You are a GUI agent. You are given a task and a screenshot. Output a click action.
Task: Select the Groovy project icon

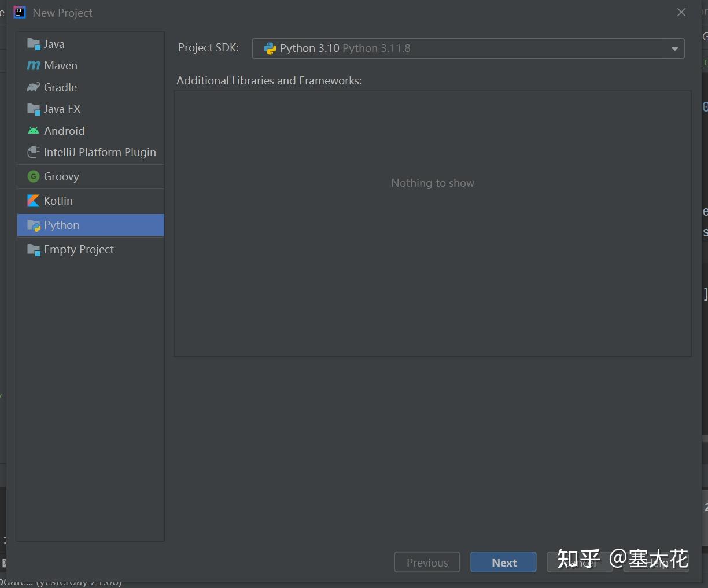click(34, 176)
